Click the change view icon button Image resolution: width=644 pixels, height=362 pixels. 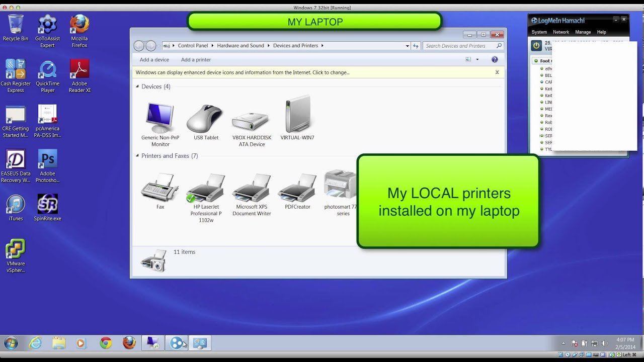pos(468,59)
